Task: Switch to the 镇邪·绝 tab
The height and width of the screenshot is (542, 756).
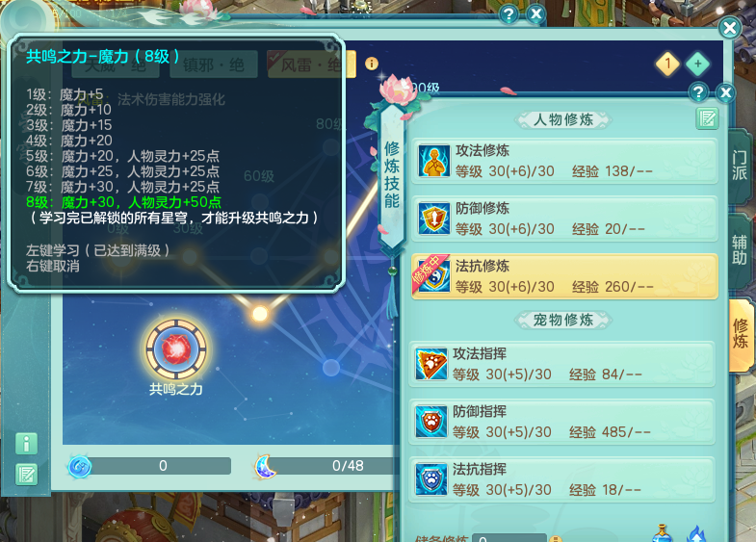Action: click(x=214, y=65)
